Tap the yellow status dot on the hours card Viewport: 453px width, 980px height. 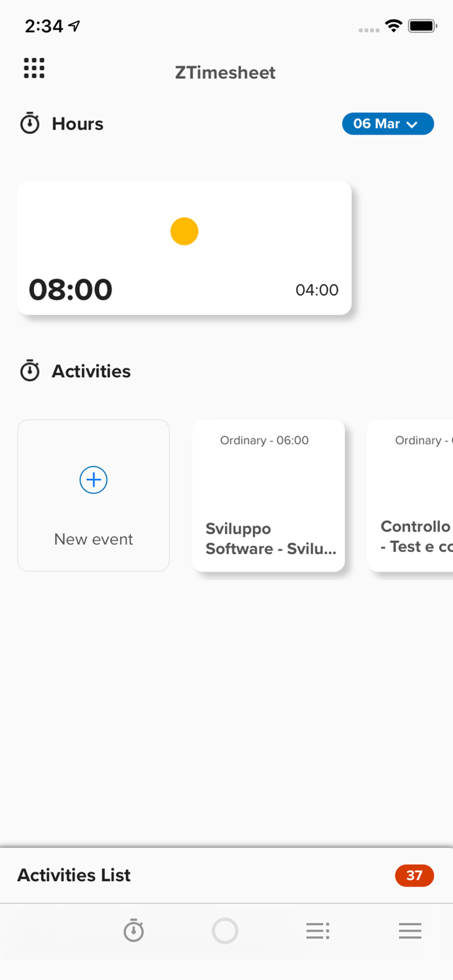(184, 231)
